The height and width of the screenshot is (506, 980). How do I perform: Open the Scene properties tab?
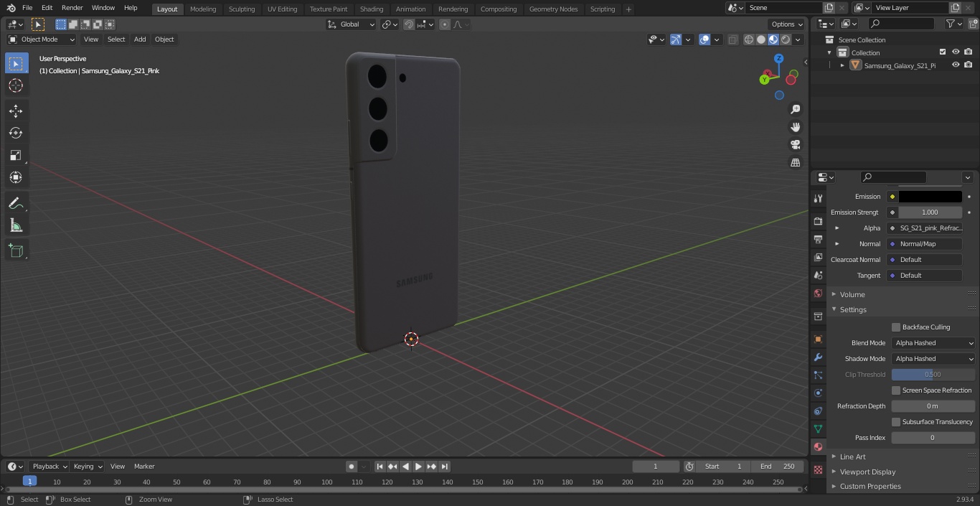[818, 275]
